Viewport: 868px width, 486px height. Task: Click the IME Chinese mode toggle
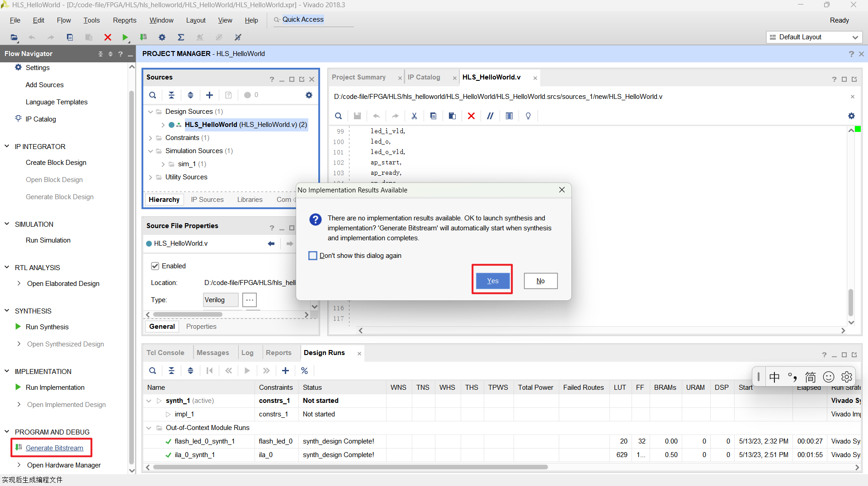point(774,377)
